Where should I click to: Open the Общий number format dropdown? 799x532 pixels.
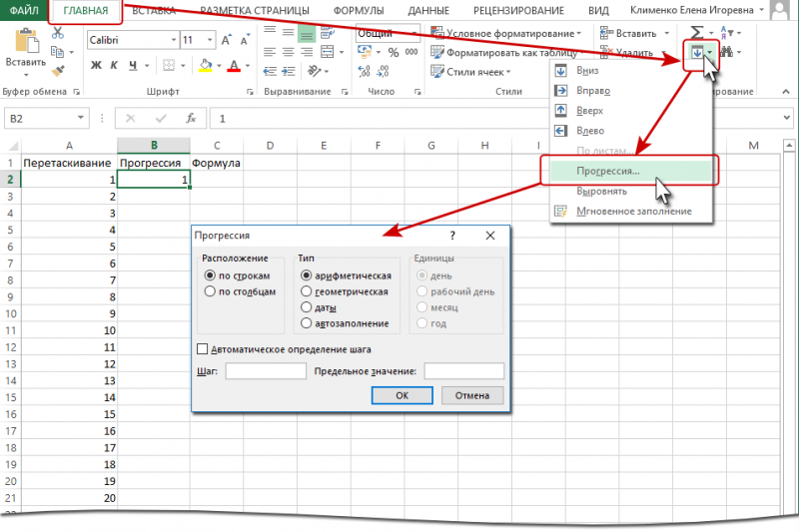click(414, 33)
